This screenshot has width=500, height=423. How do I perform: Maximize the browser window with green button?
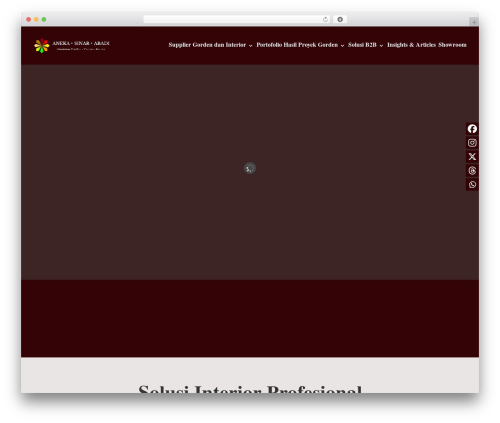44,19
